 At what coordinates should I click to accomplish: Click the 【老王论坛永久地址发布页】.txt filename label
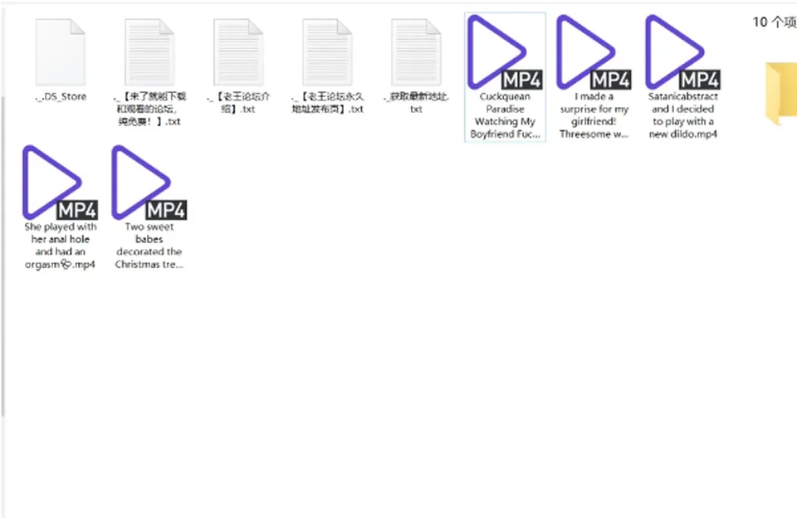click(327, 103)
